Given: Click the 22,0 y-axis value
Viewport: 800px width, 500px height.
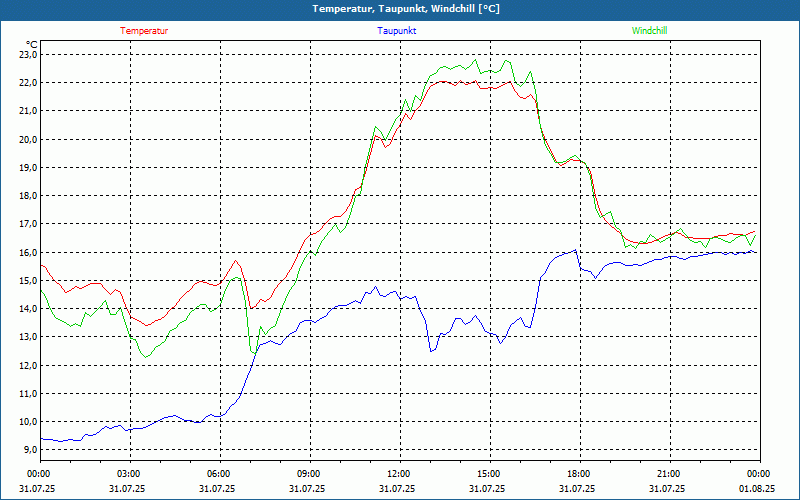Looking at the screenshot, I should pyautogui.click(x=28, y=83).
